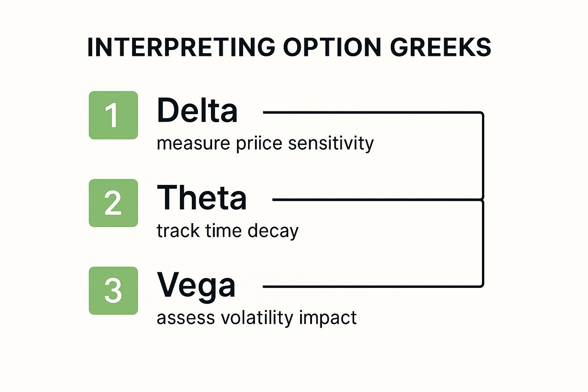Click the word OPTION in the title

click(x=332, y=47)
